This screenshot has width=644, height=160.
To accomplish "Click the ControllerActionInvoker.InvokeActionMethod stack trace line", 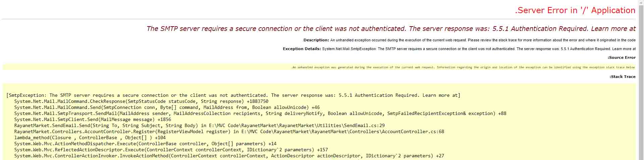I will tap(229, 156).
